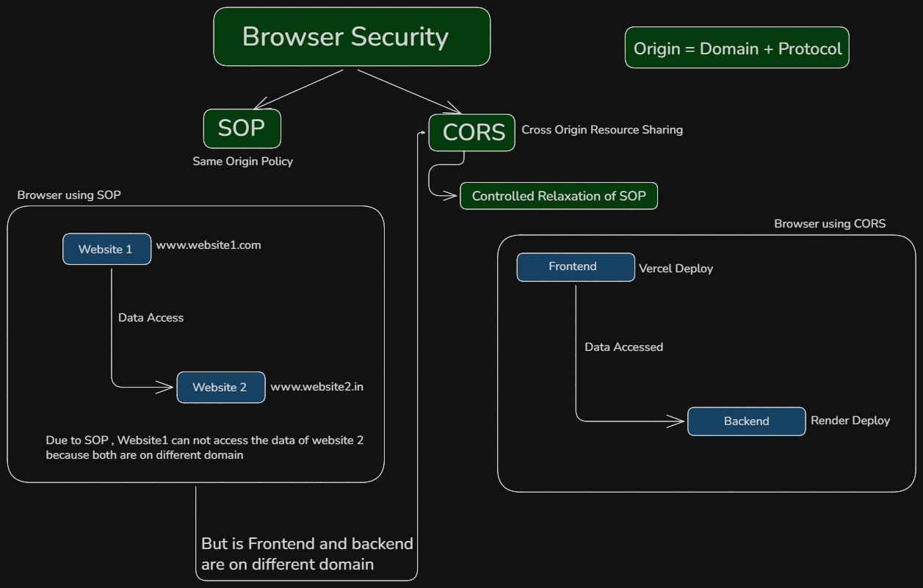The width and height of the screenshot is (923, 588).
Task: Click the Data Access label
Action: pyautogui.click(x=151, y=318)
